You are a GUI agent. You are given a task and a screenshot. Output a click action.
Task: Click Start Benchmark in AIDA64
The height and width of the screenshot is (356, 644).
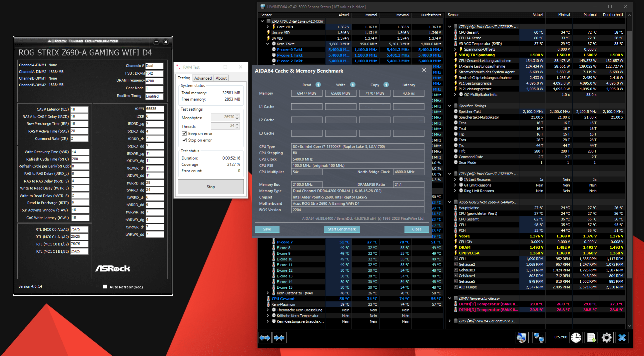[342, 229]
